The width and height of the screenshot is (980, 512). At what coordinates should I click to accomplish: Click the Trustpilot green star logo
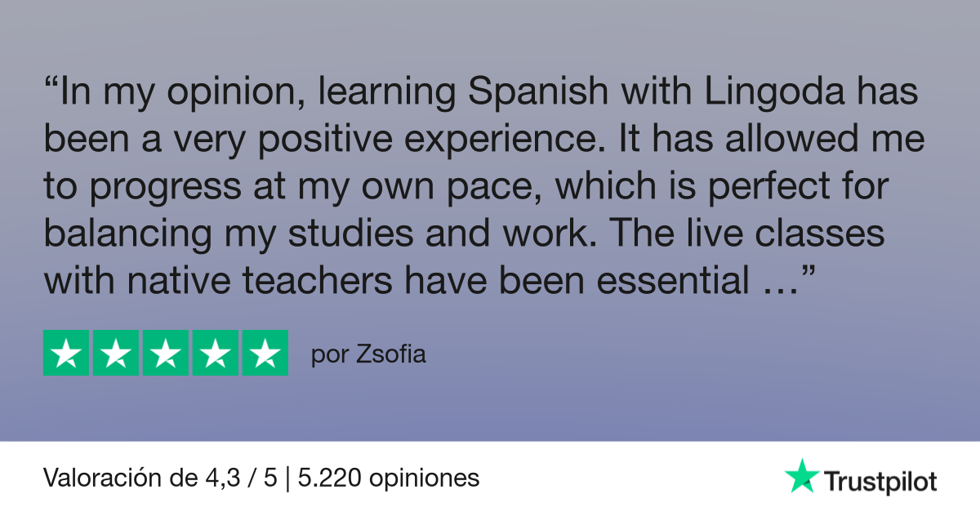pyautogui.click(x=801, y=475)
